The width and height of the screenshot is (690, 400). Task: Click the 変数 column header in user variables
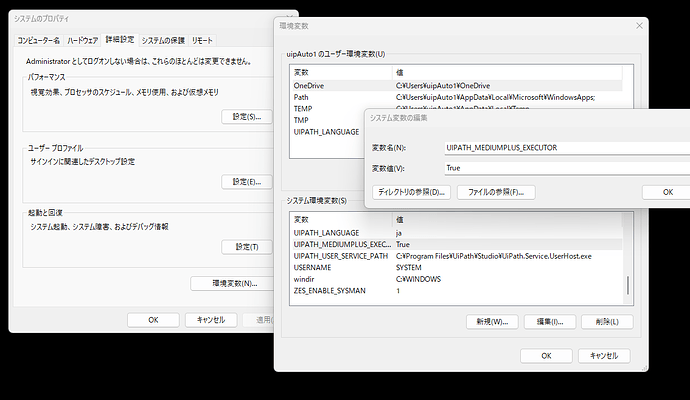point(341,73)
